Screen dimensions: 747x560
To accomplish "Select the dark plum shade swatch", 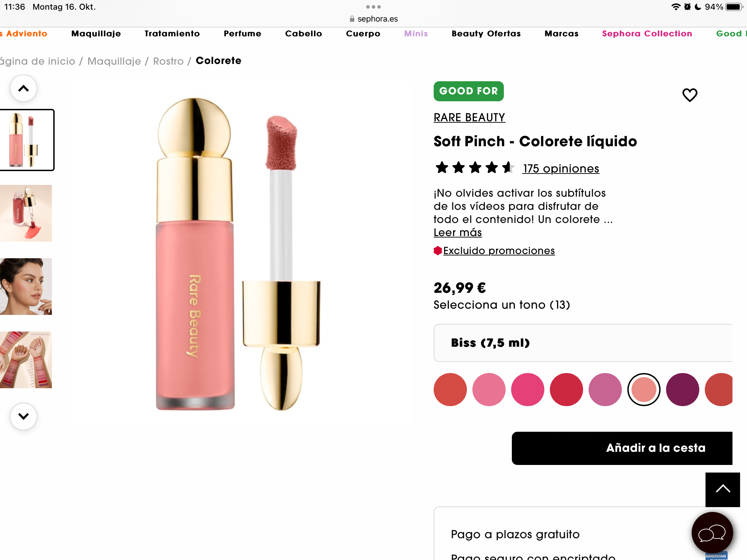I will pyautogui.click(x=683, y=389).
